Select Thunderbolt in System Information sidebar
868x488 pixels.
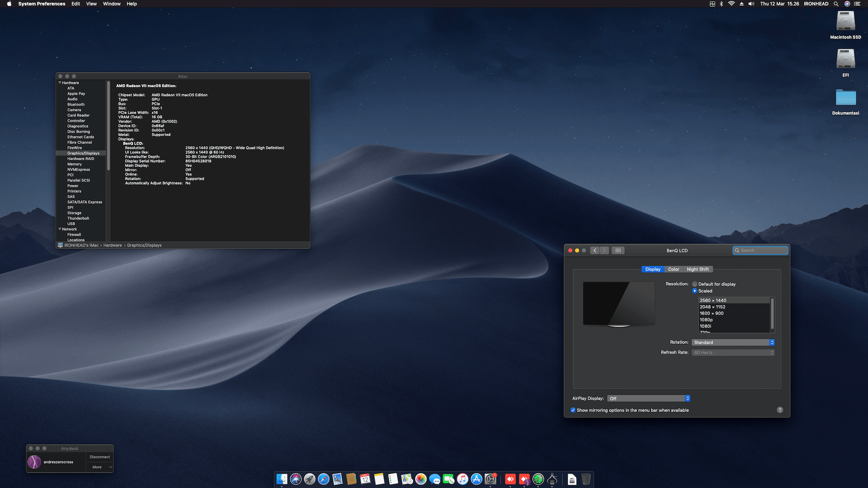[78, 218]
